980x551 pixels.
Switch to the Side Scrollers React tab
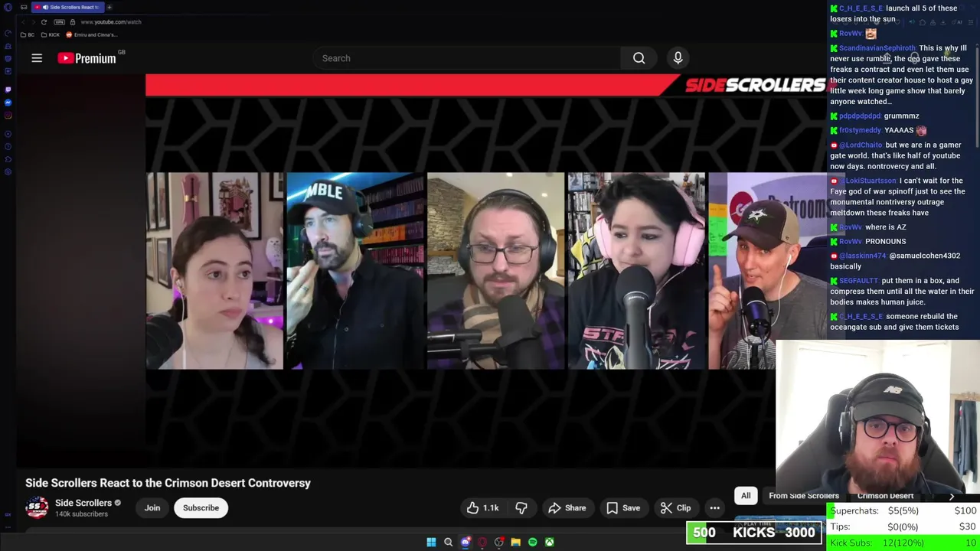[68, 7]
